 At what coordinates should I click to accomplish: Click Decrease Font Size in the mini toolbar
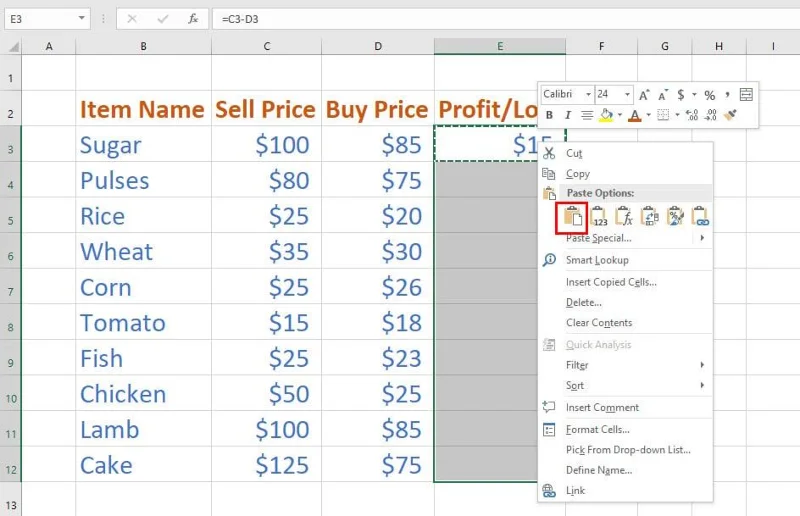click(x=663, y=95)
